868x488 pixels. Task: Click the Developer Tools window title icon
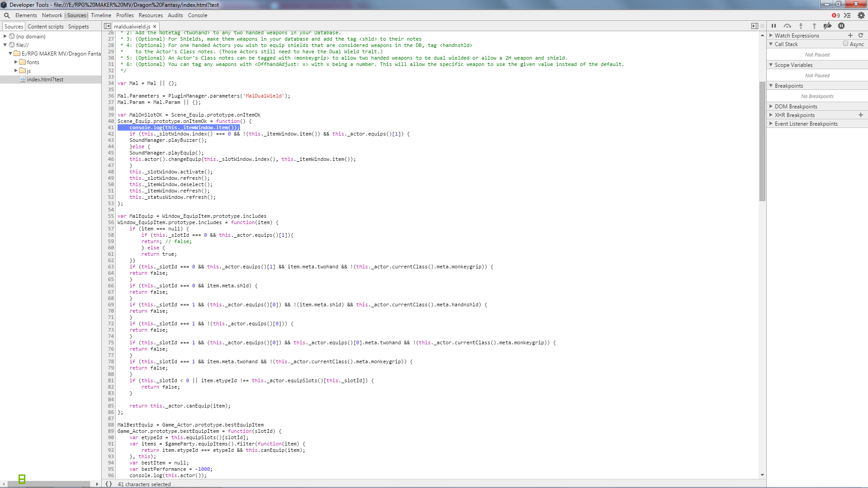pos(4,5)
